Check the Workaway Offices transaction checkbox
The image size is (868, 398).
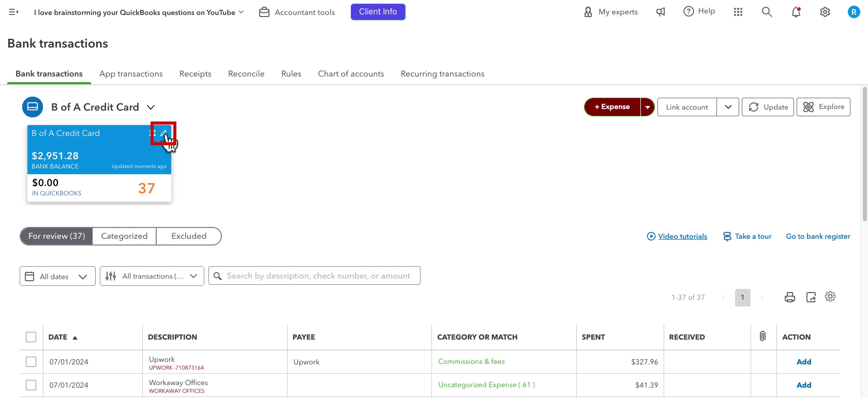(31, 385)
